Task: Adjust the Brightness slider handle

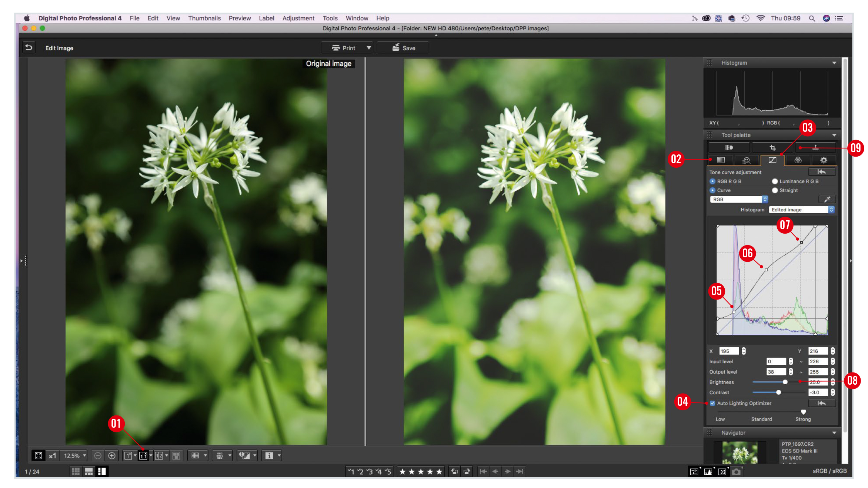Action: (785, 382)
